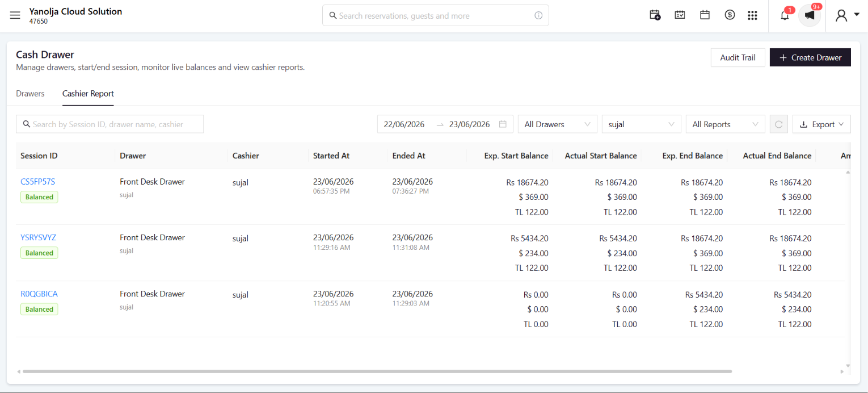
Task: Switch to the Drawers tab
Action: point(30,94)
